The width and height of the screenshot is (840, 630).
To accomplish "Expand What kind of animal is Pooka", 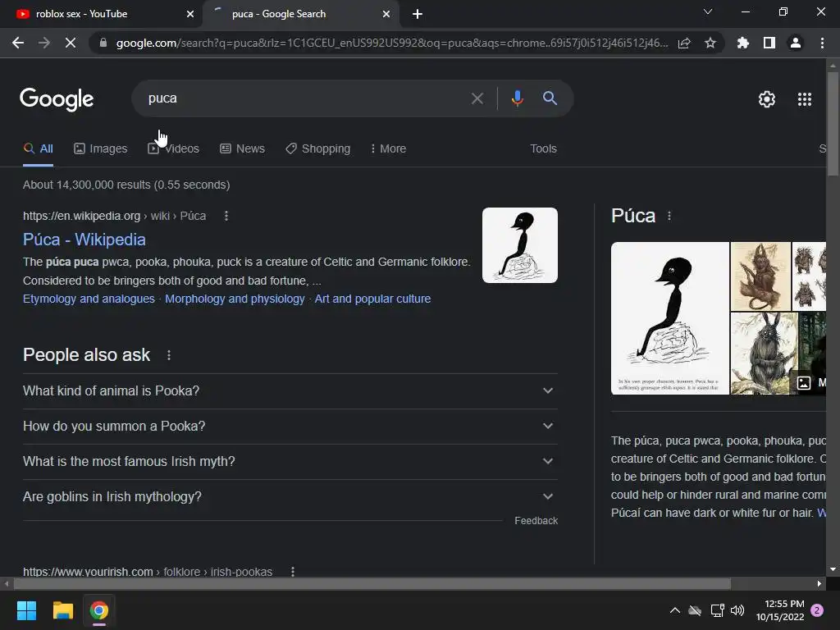I will [290, 391].
